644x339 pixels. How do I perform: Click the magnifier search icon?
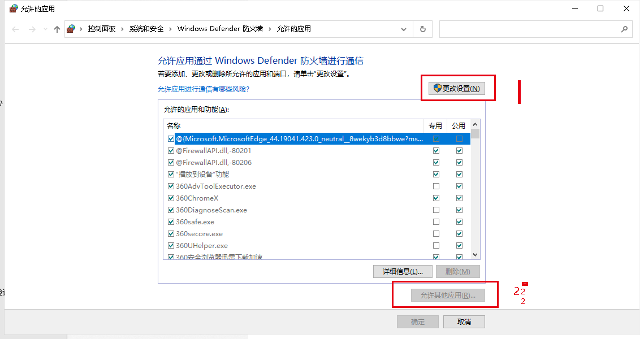click(x=624, y=29)
